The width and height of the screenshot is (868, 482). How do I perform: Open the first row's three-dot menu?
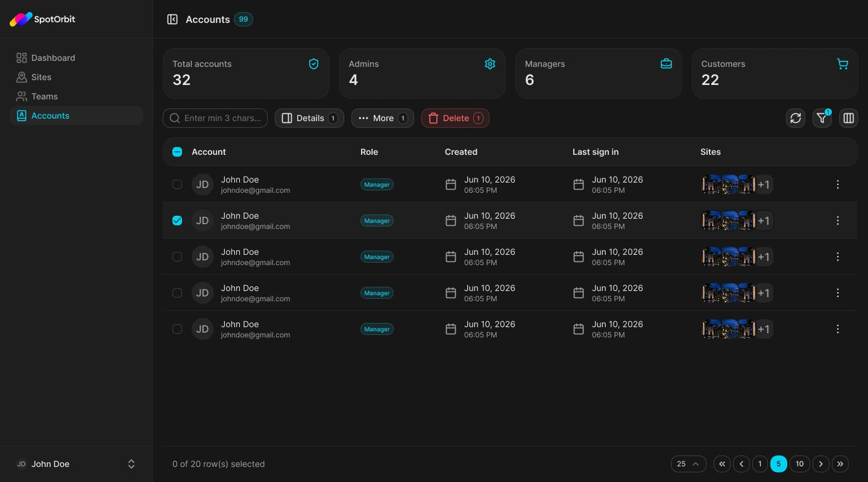(838, 184)
